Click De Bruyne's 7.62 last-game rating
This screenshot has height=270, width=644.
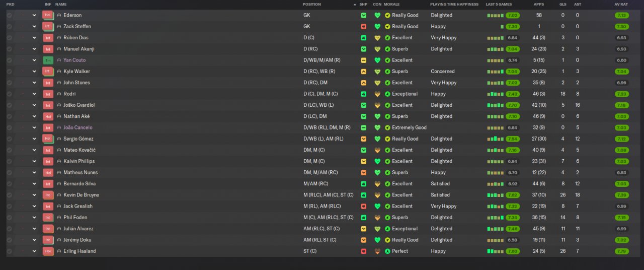click(513, 195)
